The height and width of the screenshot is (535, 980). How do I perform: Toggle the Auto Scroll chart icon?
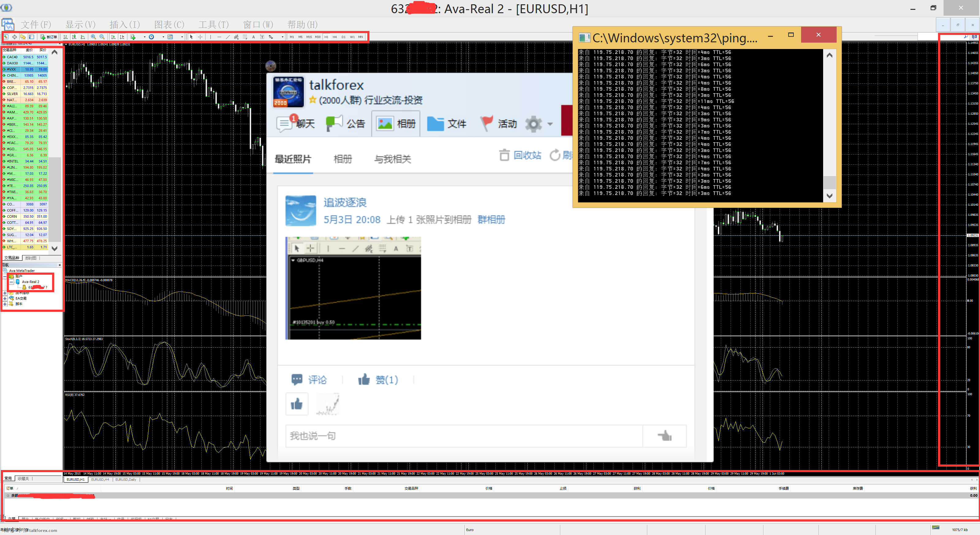pos(113,37)
